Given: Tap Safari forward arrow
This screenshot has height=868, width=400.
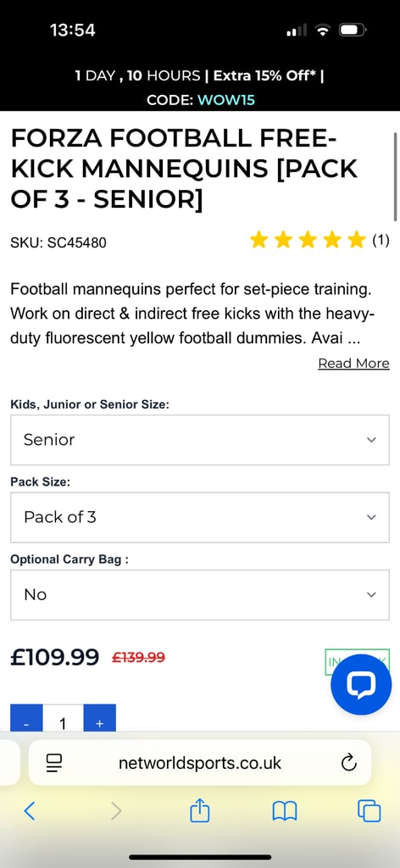Looking at the screenshot, I should click(x=115, y=811).
